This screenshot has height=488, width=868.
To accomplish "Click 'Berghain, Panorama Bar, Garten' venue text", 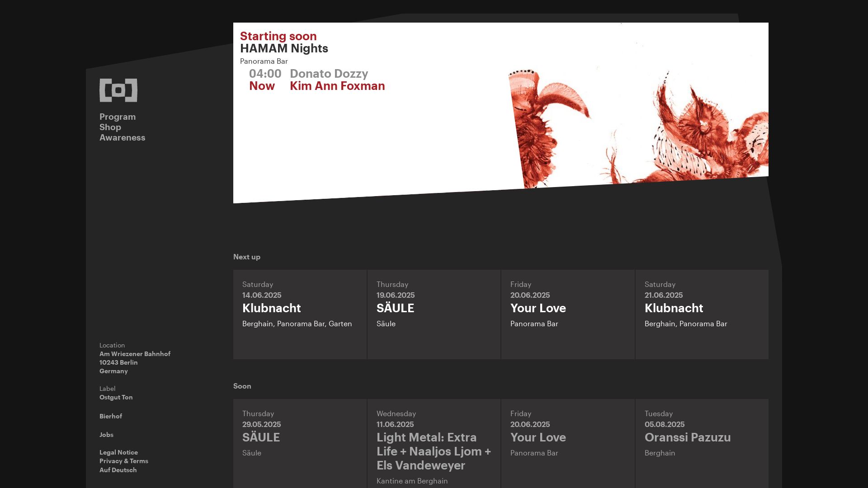I will pos(297,324).
